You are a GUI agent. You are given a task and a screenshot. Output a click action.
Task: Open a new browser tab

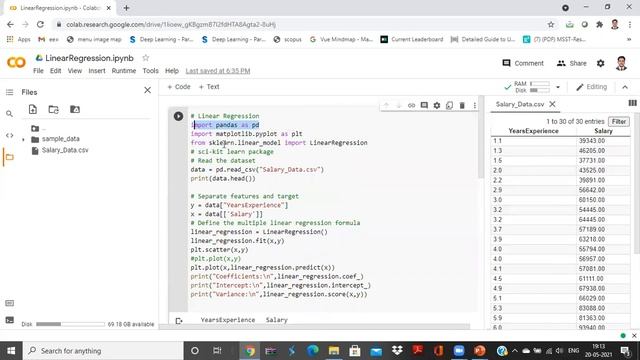pyautogui.click(x=126, y=8)
